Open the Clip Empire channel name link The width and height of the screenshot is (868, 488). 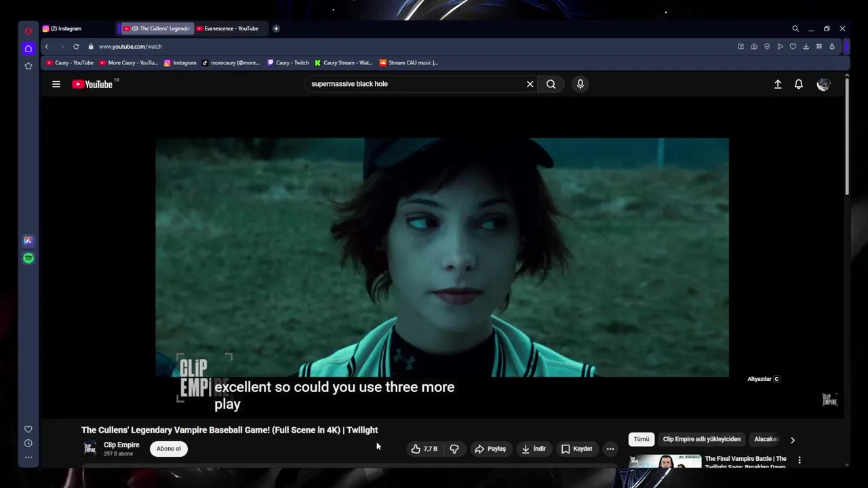121,445
